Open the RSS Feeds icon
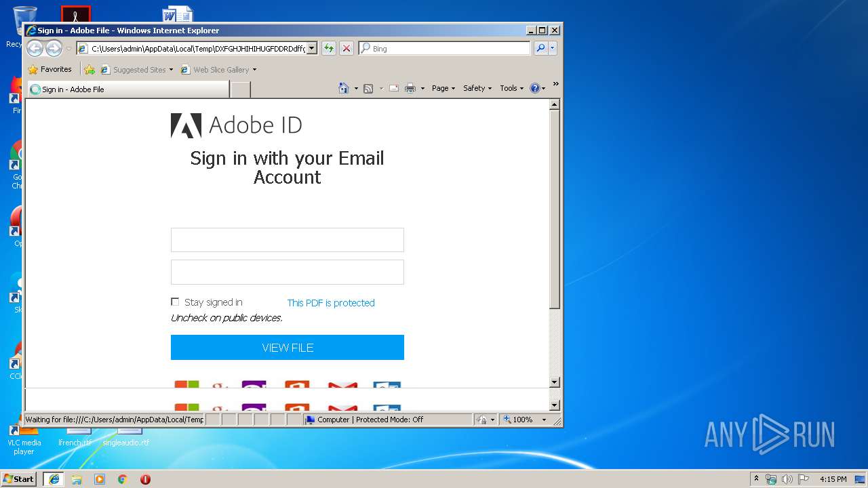Screen dimensions: 868x488 [x=368, y=88]
